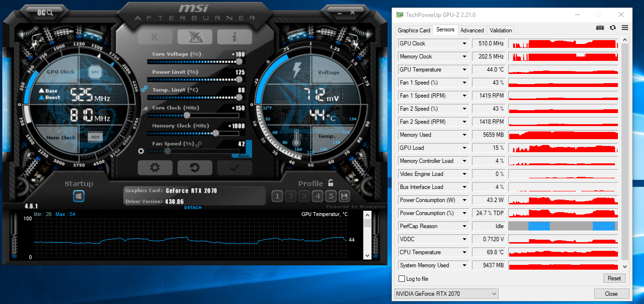The height and width of the screenshot is (304, 644).
Task: Click the Kombustor K button
Action: [x=155, y=37]
